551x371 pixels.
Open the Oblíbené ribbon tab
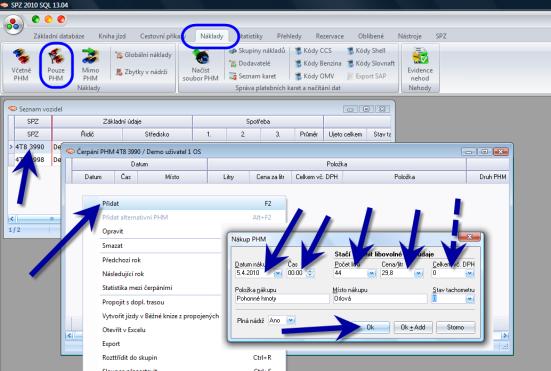click(x=371, y=36)
